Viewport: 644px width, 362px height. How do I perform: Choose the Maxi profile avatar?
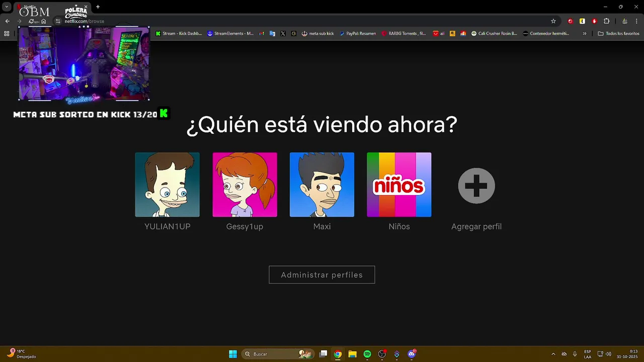tap(322, 185)
